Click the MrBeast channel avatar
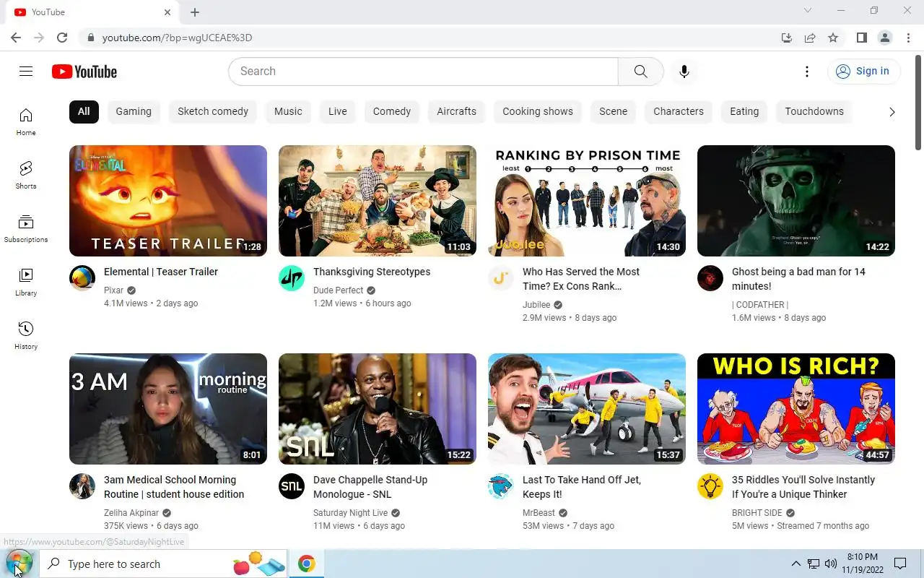Image resolution: width=924 pixels, height=578 pixels. tap(501, 486)
